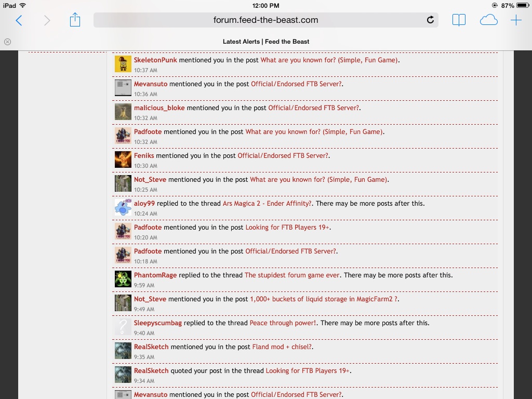
Task: Open Fland mod + chisel? post link
Action: pyautogui.click(x=283, y=347)
